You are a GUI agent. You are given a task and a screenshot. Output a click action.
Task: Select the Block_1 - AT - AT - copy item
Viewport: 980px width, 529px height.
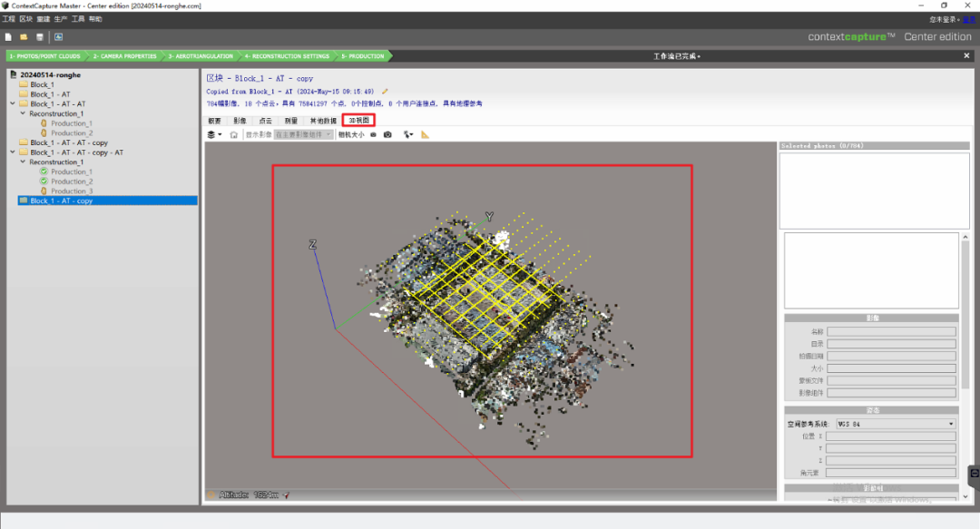click(69, 142)
